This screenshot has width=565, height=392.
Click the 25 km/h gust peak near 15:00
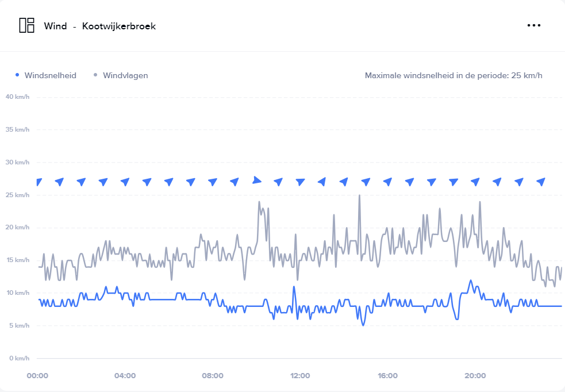pyautogui.click(x=359, y=195)
